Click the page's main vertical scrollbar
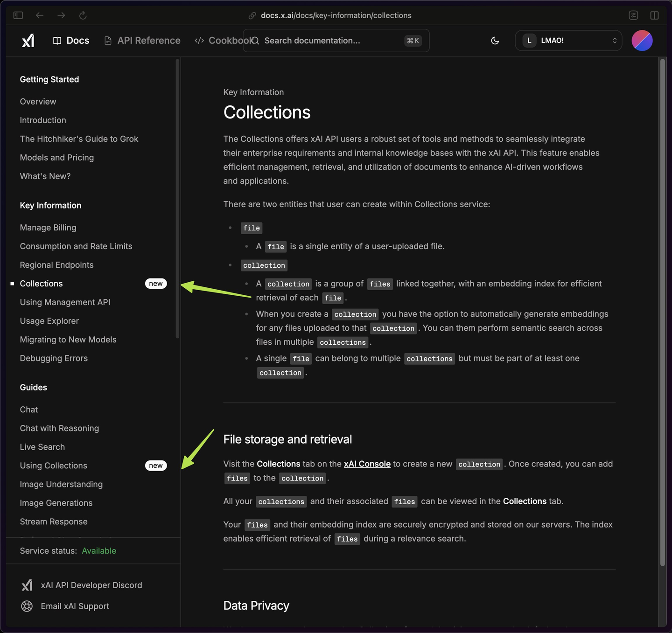672x633 pixels. pyautogui.click(x=662, y=313)
